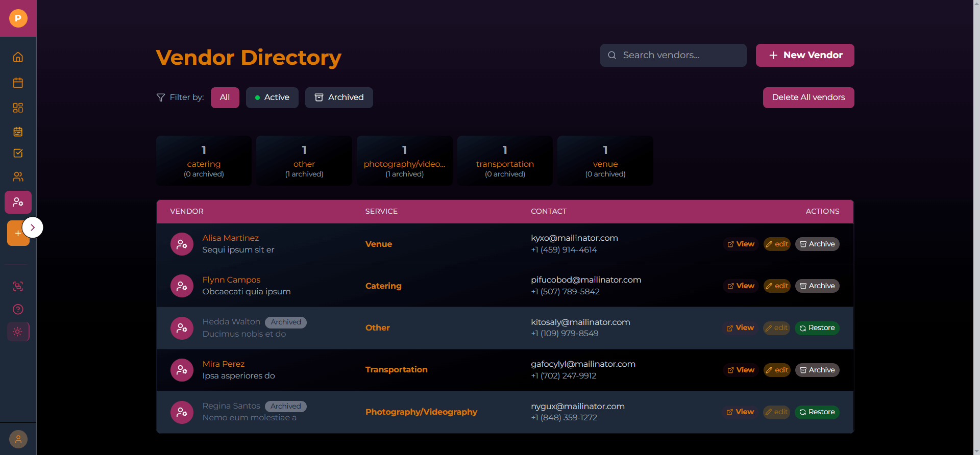This screenshot has width=980, height=455.
Task: Restore the archived vendor Hedda Walton
Action: [817, 328]
